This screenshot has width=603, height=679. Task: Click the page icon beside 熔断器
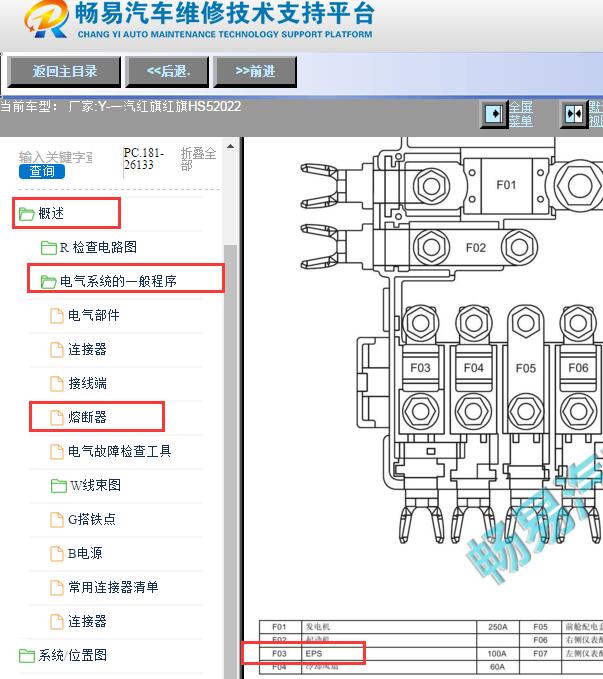coord(57,417)
